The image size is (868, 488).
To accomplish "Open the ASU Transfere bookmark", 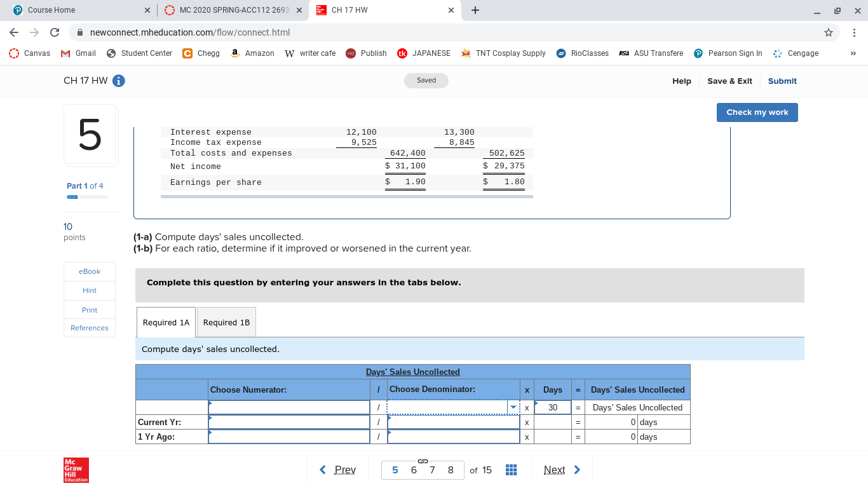I will coord(651,53).
